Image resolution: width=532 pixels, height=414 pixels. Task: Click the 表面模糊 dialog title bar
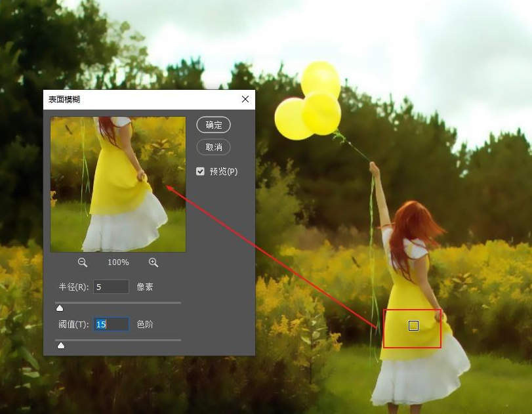coord(131,99)
